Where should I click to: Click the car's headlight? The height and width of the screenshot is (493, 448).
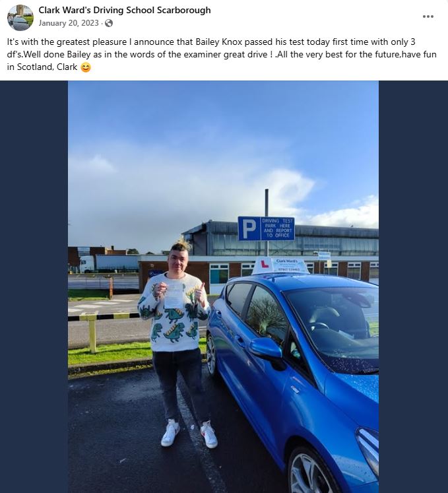[x=368, y=449]
